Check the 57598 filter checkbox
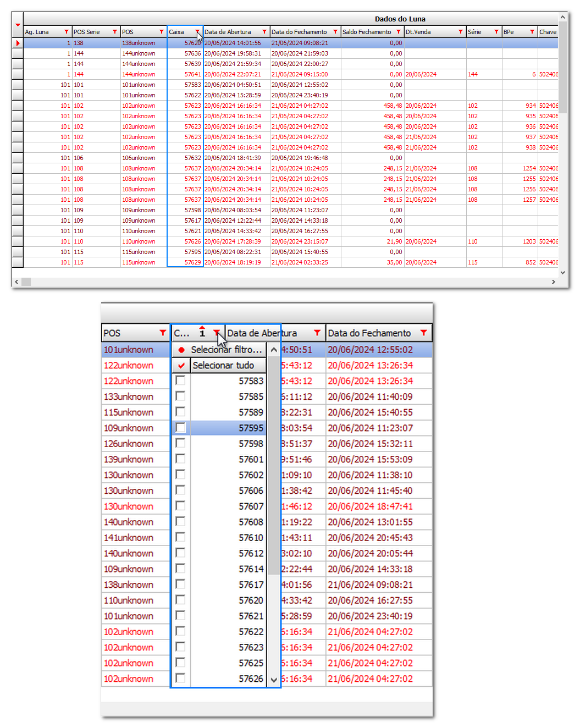This screenshot has height=728, width=580. click(x=180, y=443)
